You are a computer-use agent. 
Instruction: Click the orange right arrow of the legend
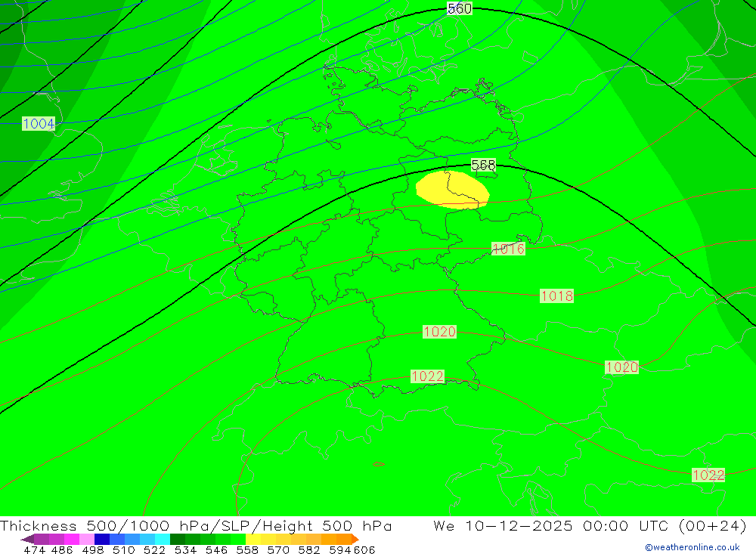[355, 539]
